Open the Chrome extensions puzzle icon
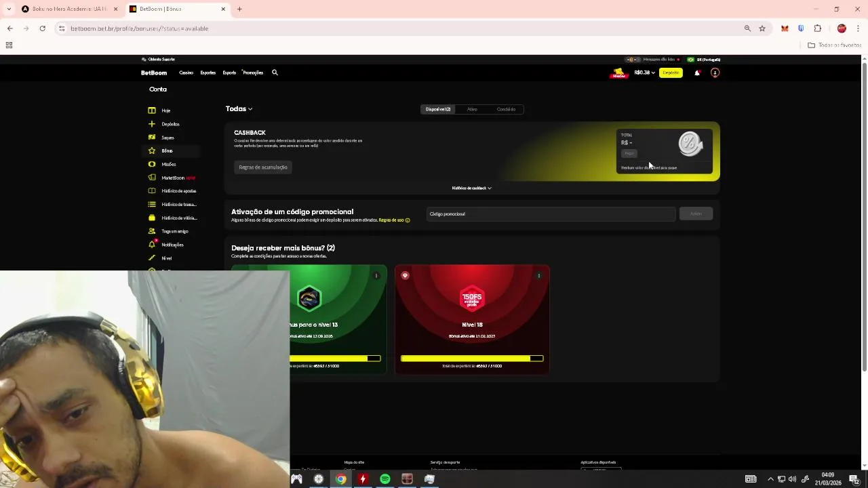This screenshot has height=488, width=868. point(817,28)
